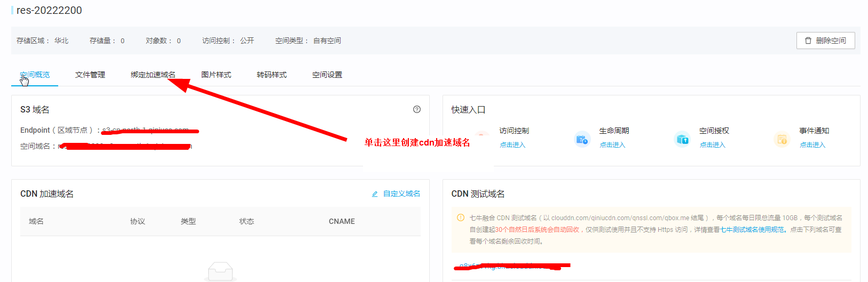Click the empty inbox icon in CDN table
Image resolution: width=868 pixels, height=282 pixels.
click(x=220, y=271)
